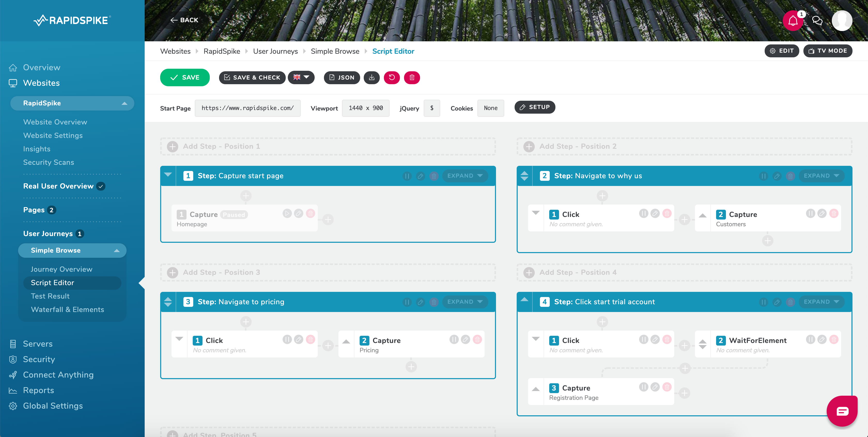
Task: Open Waterfall & Elements page
Action: 67,310
